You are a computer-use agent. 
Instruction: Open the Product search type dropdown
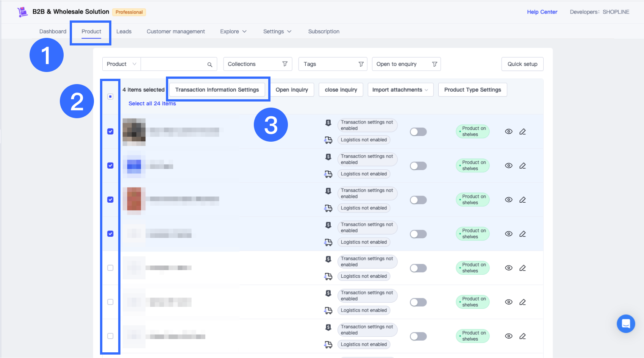pos(121,64)
